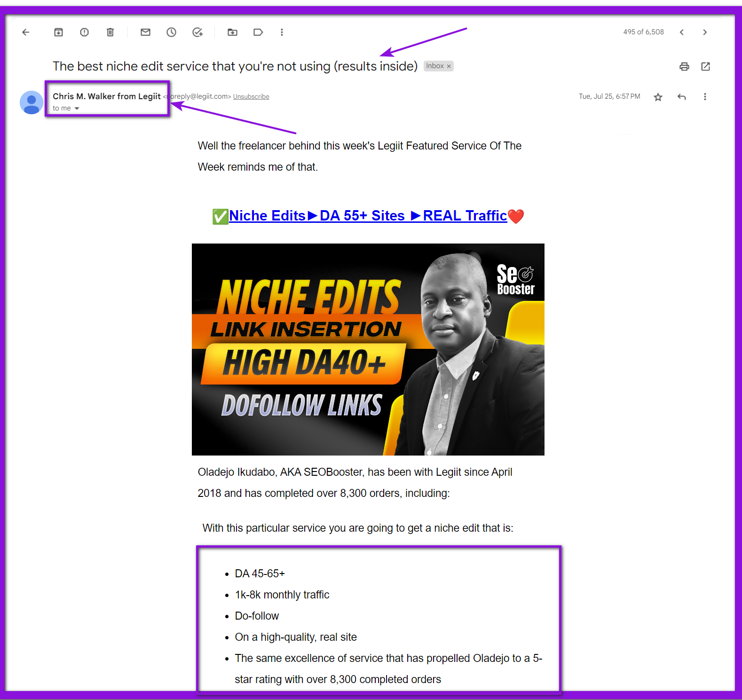742x700 pixels.
Task: Click the 'DA 45-65+' bullet item
Action: coord(260,574)
